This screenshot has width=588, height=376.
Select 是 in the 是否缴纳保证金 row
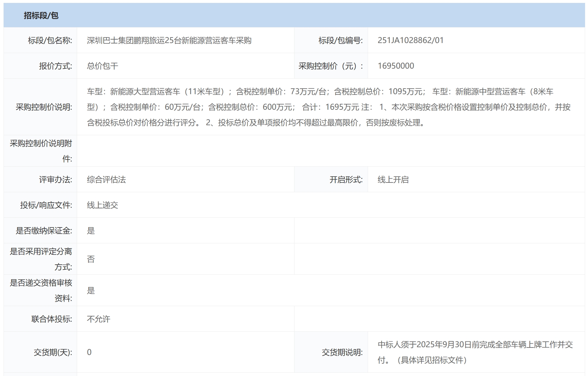pos(91,231)
